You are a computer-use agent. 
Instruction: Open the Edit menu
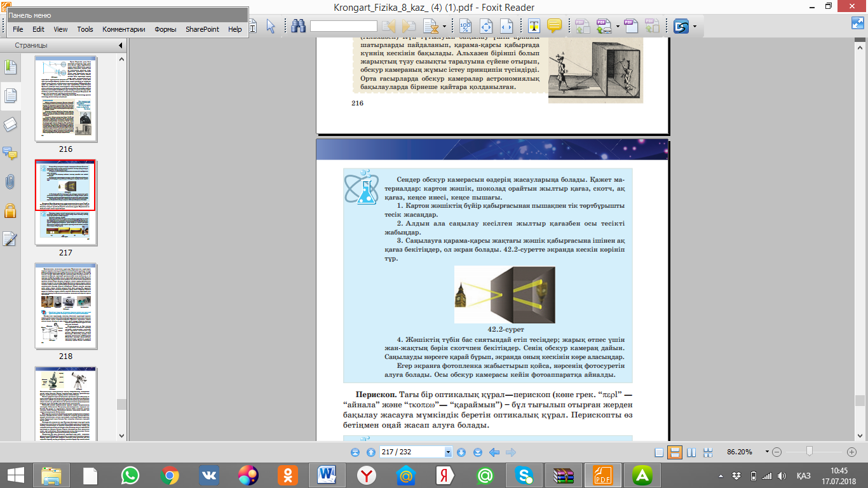point(38,29)
